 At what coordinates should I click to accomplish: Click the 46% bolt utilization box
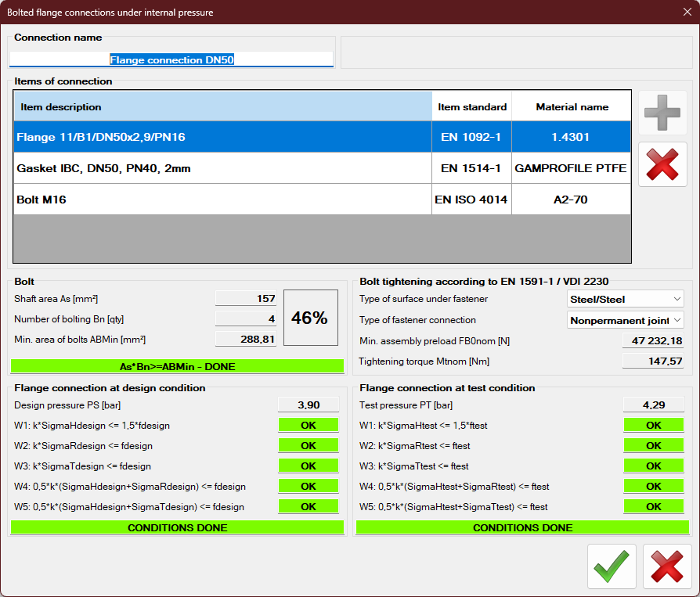coord(310,318)
